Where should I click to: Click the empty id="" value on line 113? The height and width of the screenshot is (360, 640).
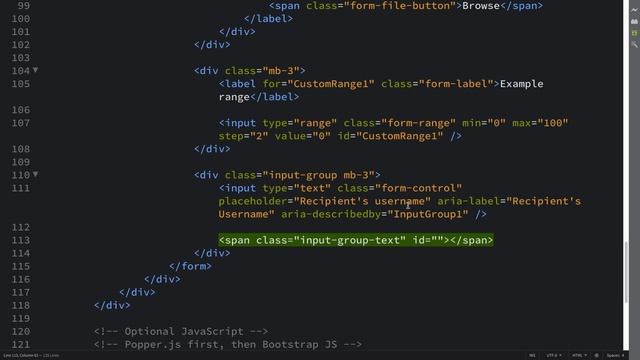(x=437, y=240)
